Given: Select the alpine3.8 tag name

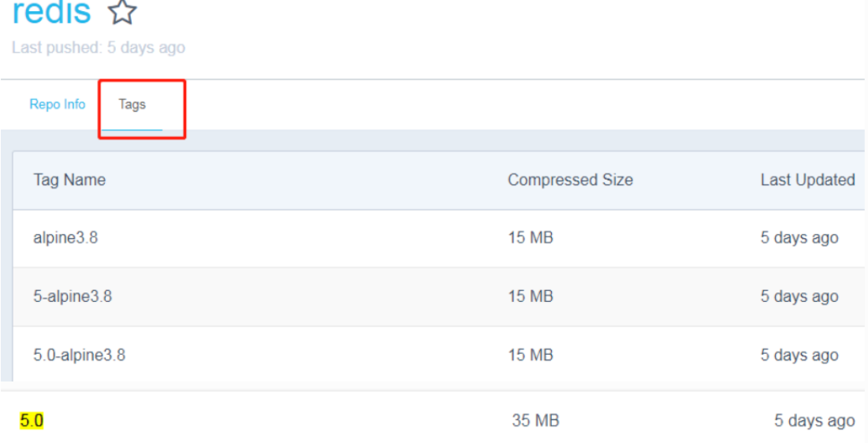Looking at the screenshot, I should tap(65, 237).
